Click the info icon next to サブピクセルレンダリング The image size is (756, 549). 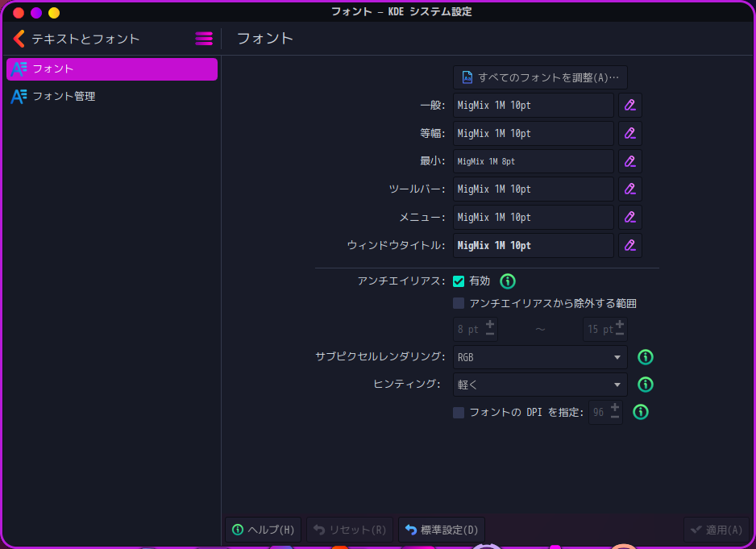(x=645, y=356)
